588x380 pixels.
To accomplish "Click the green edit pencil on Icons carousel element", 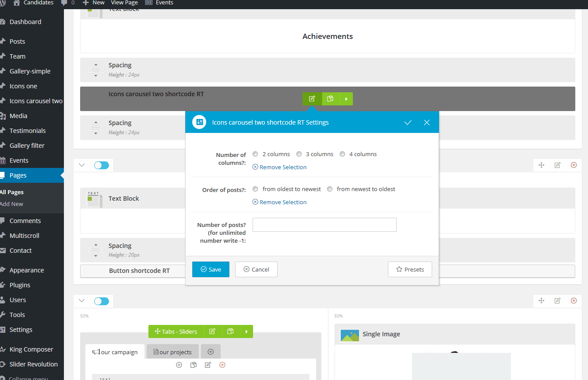I will [x=312, y=99].
